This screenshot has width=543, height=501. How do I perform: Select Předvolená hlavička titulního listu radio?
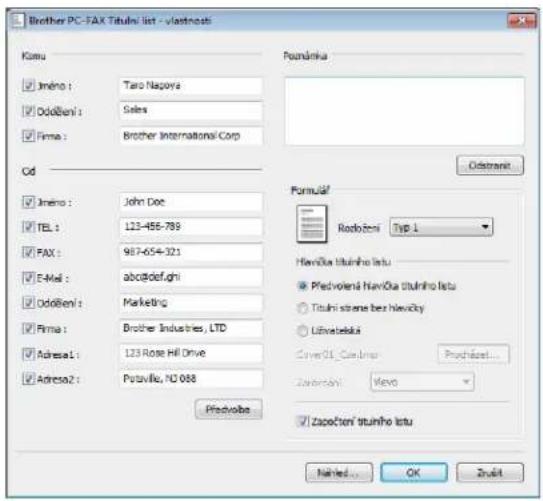[303, 286]
